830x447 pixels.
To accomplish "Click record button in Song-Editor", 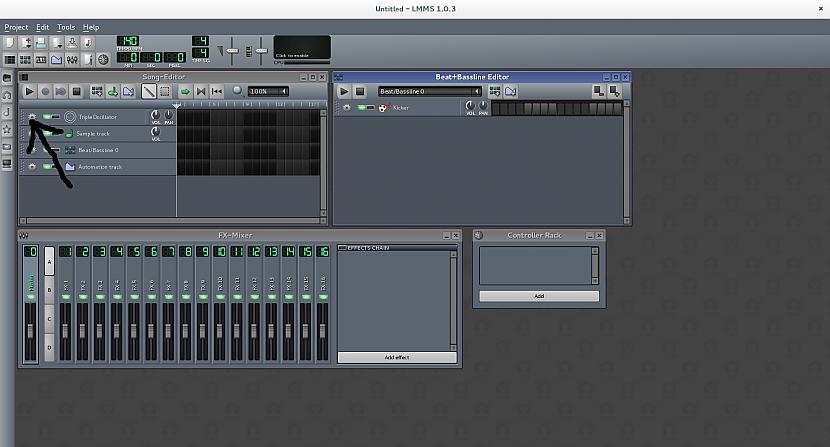I will click(x=46, y=92).
